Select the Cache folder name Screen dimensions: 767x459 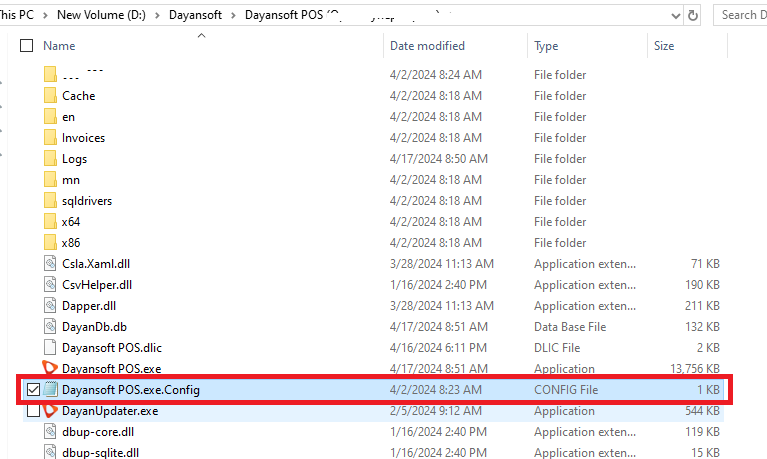pos(78,96)
